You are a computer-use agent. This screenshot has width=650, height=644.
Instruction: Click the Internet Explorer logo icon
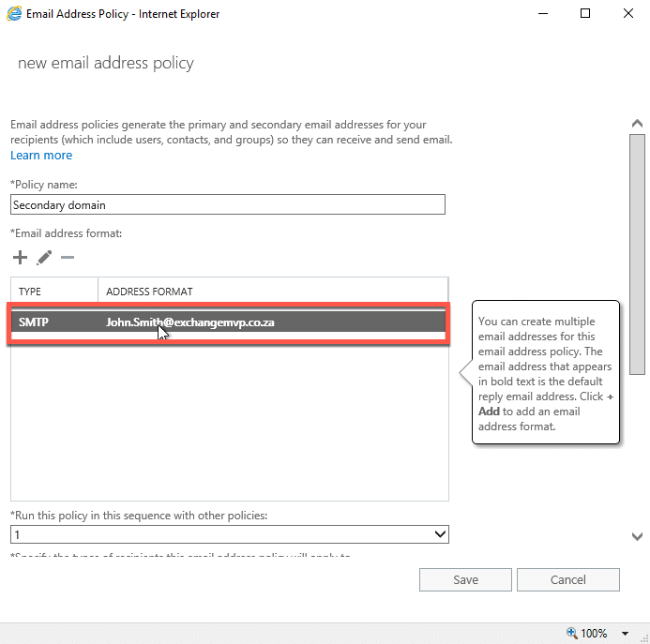[14, 14]
